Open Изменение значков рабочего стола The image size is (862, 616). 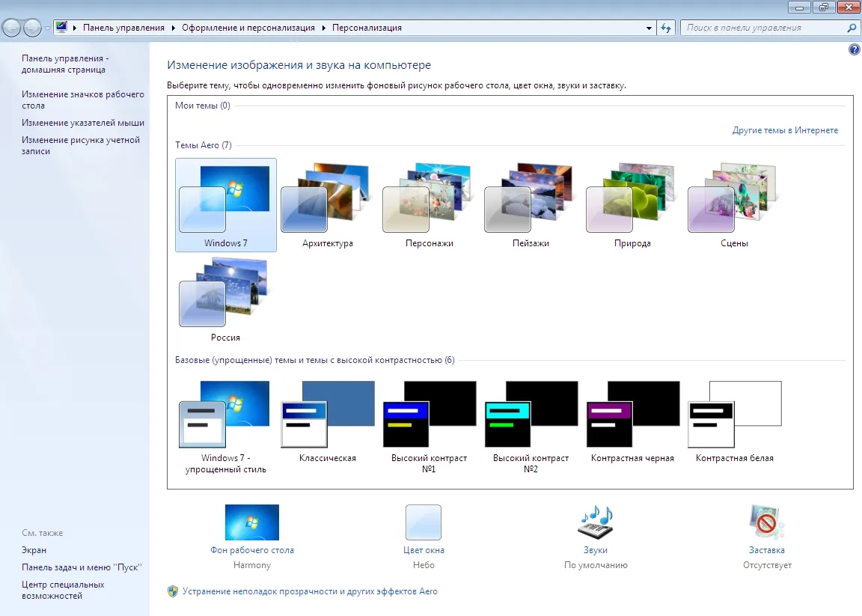[x=83, y=100]
